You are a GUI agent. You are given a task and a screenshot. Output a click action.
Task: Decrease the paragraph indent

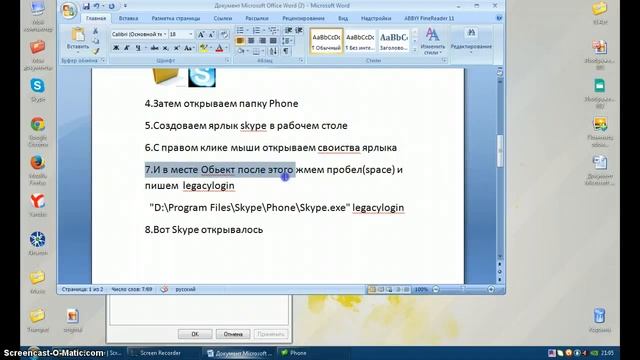(x=288, y=31)
